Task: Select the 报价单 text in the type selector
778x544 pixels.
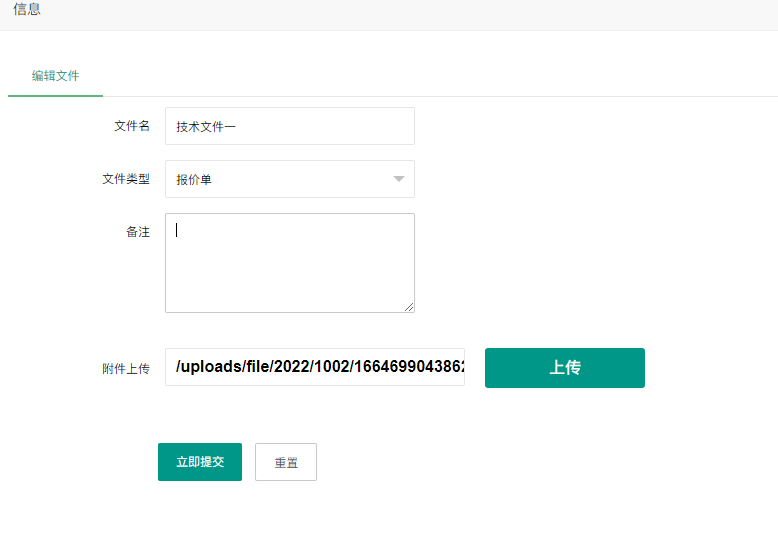Action: click(194, 180)
